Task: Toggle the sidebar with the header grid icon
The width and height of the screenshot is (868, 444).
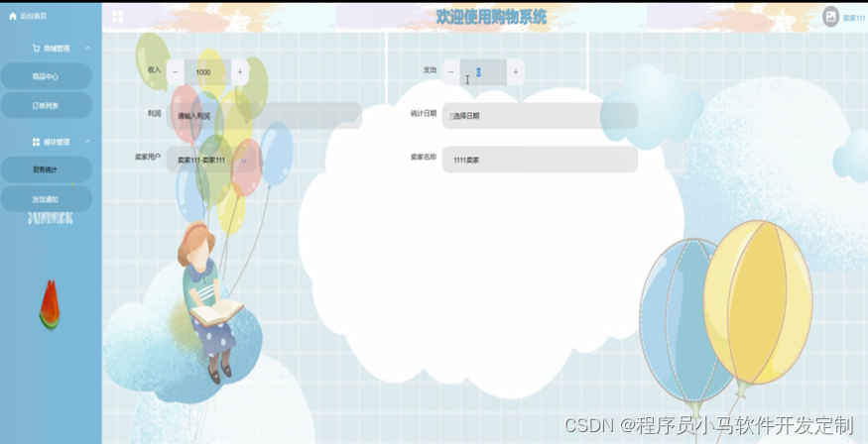Action: pyautogui.click(x=117, y=17)
